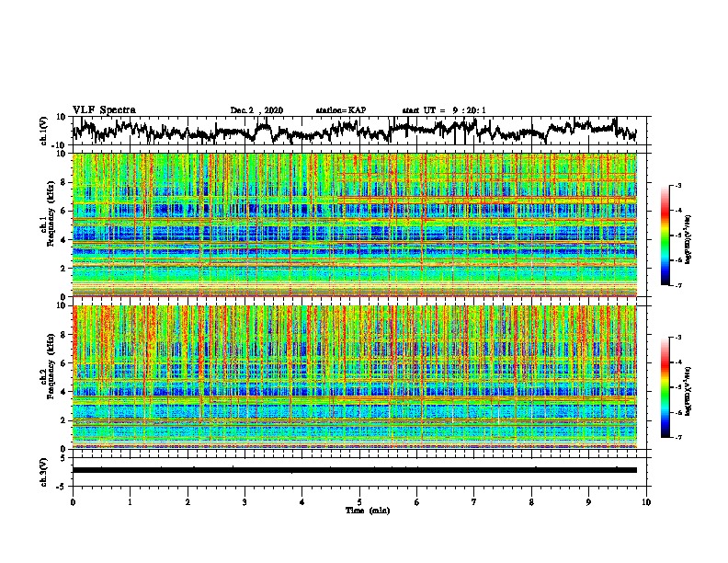
Task: Click the time axis tick label "5"
Action: coord(359,502)
